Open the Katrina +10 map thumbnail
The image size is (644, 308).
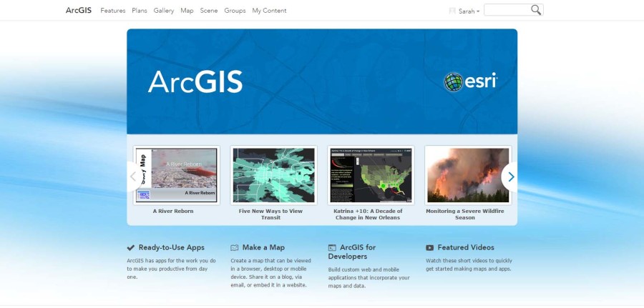coord(371,175)
